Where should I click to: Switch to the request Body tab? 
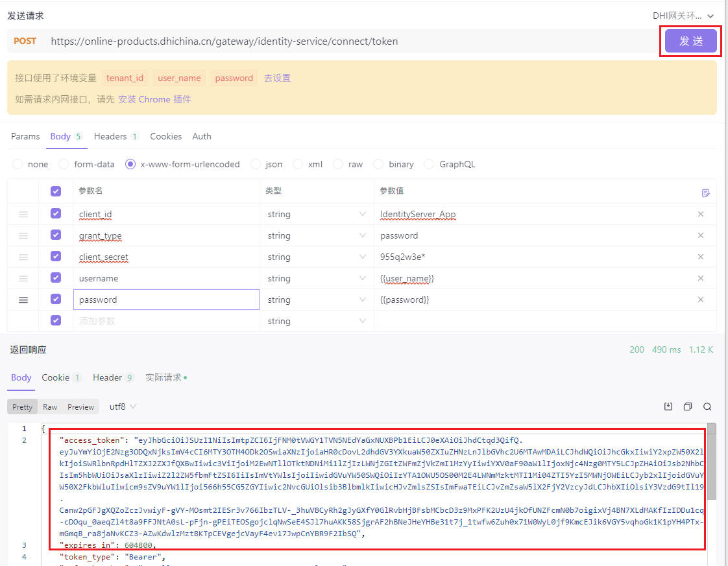[x=66, y=136]
